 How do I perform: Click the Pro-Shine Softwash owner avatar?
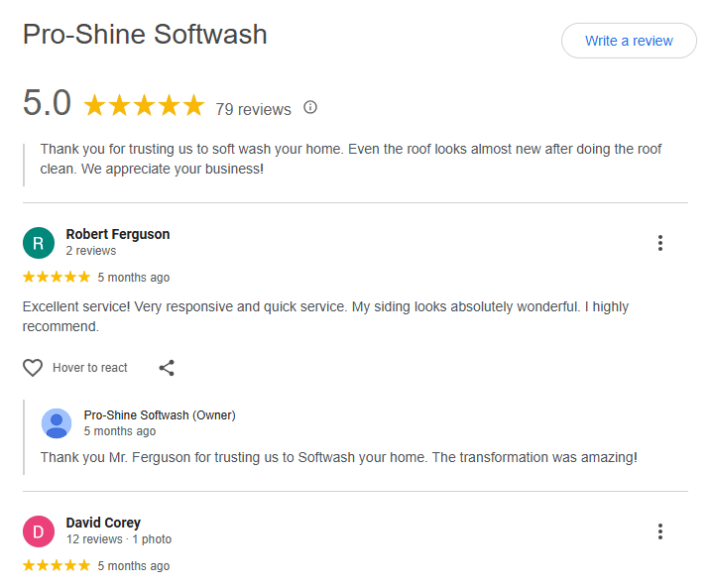[x=57, y=423]
